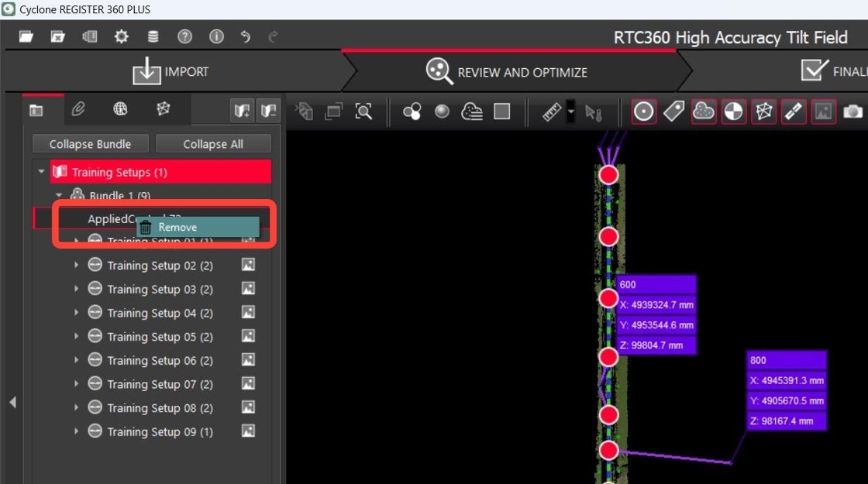
Task: Click the image thumbnail for Training Setup 05
Action: point(248,337)
